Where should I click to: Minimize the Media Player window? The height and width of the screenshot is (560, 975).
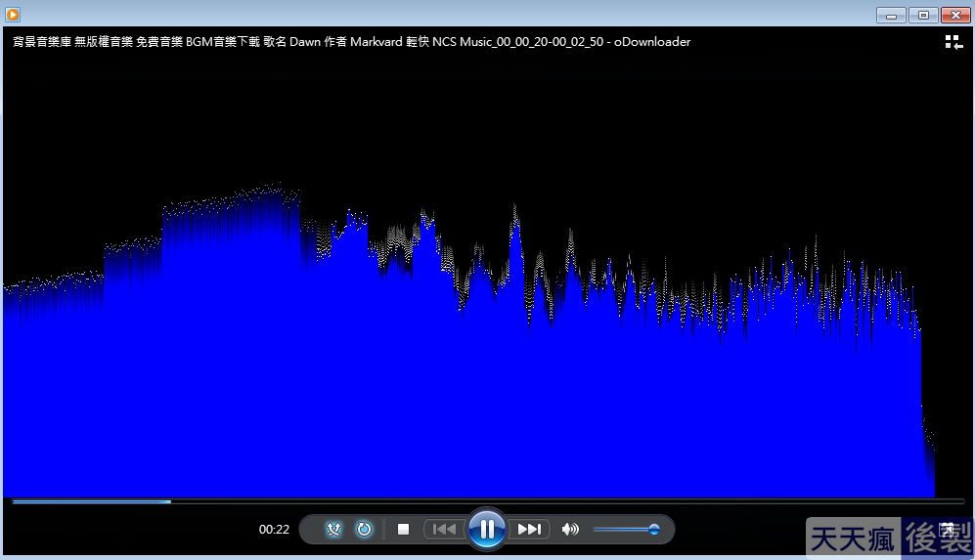point(891,15)
